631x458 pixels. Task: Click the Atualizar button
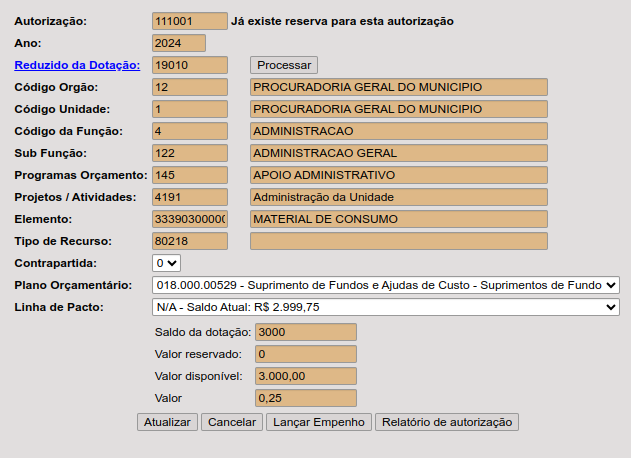tap(167, 422)
